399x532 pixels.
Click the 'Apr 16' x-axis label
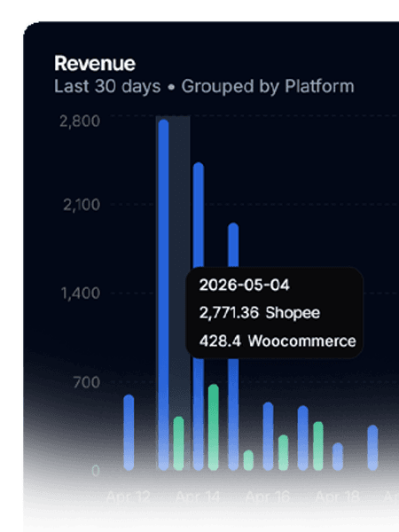[x=268, y=497]
